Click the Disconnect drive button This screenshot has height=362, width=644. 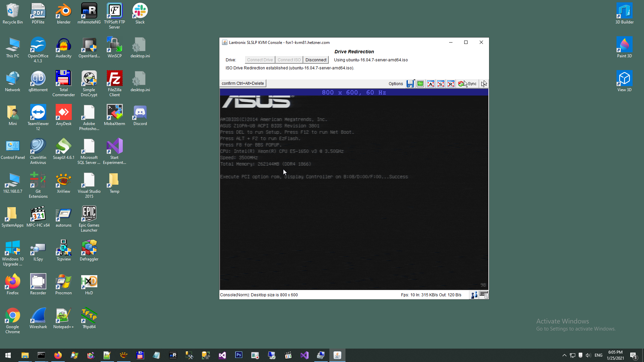coord(316,60)
